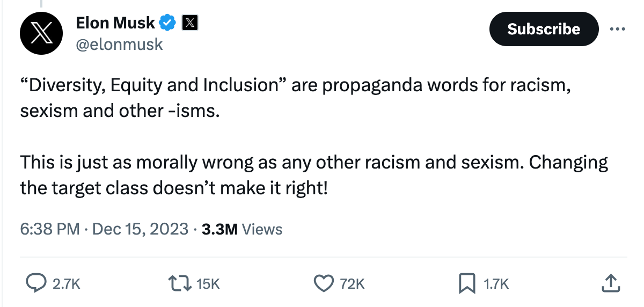644x307 pixels.
Task: Toggle the bookmark icon
Action: tap(466, 284)
